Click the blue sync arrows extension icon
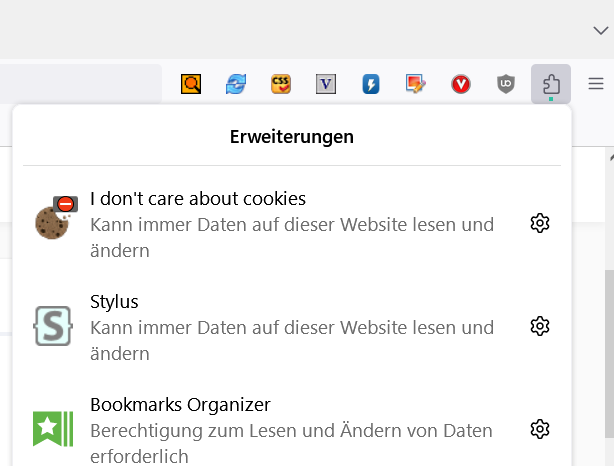 pos(236,84)
